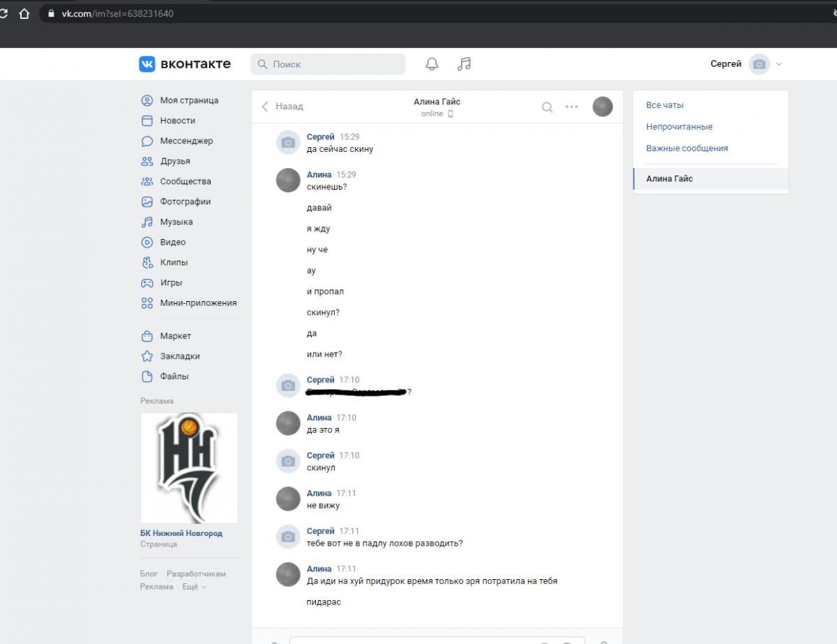
Task: Switch to Важные сообщения filter
Action: pos(686,148)
